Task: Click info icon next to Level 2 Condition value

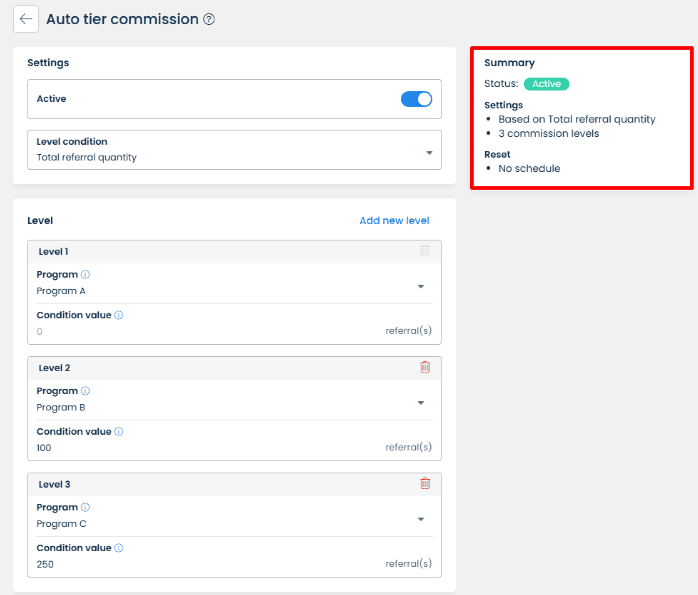Action: tap(119, 432)
